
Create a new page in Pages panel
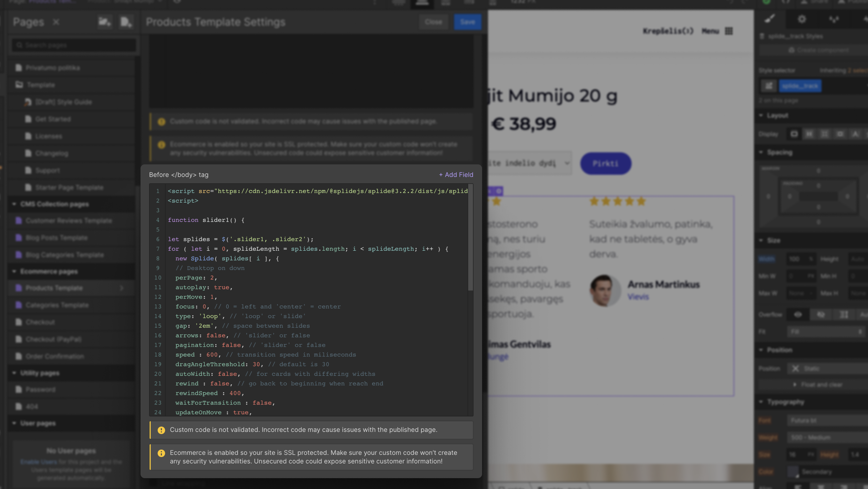(126, 21)
